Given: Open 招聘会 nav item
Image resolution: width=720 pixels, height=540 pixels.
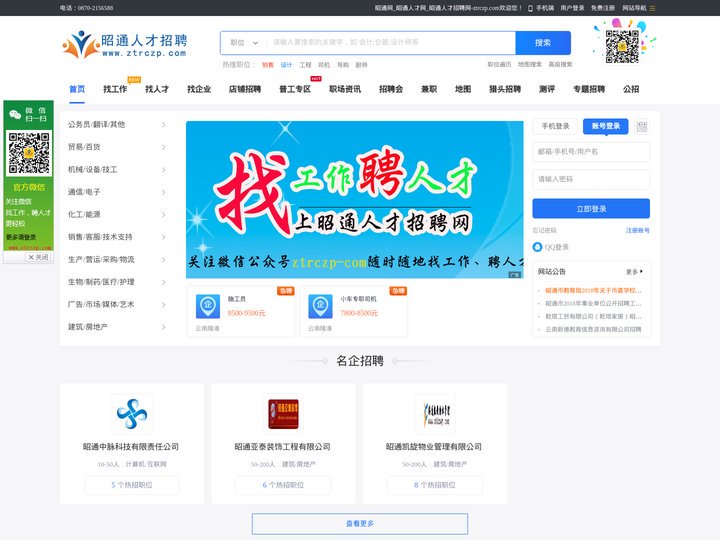Looking at the screenshot, I should [x=391, y=89].
